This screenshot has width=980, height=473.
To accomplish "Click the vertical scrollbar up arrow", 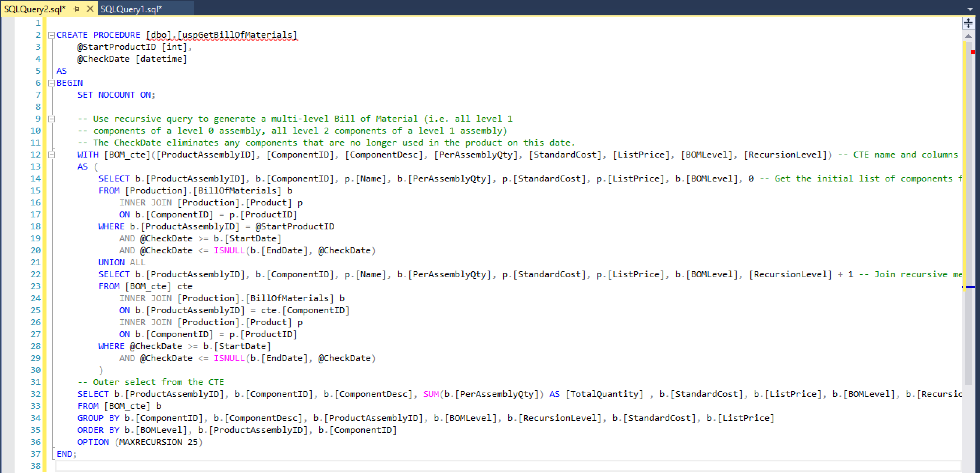I will pyautogui.click(x=968, y=36).
